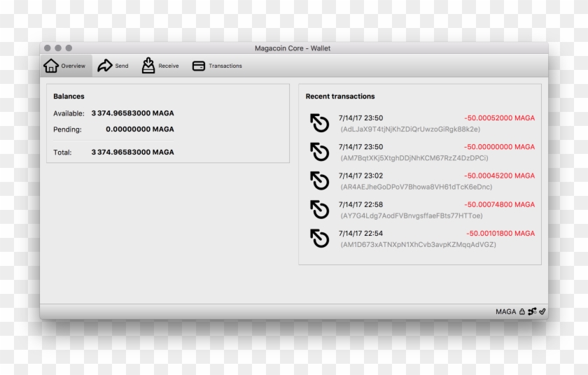Click the Receive inbox icon
Viewport: 588px width, 375px height.
[148, 65]
